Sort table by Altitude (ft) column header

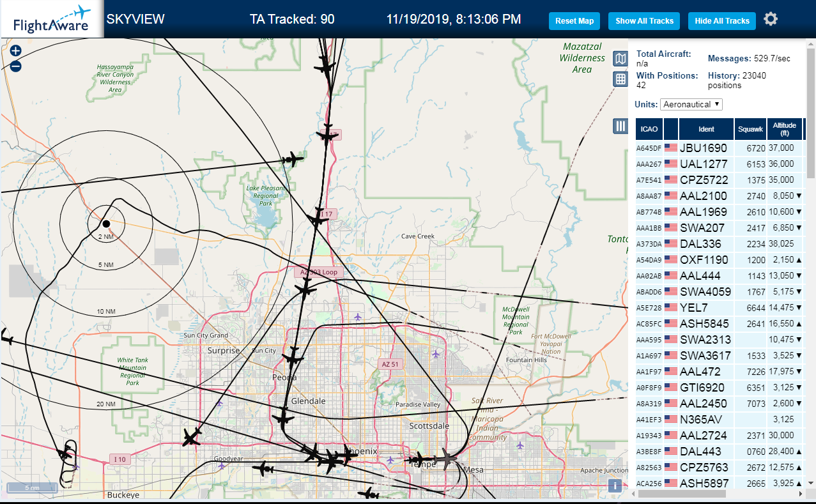point(785,129)
